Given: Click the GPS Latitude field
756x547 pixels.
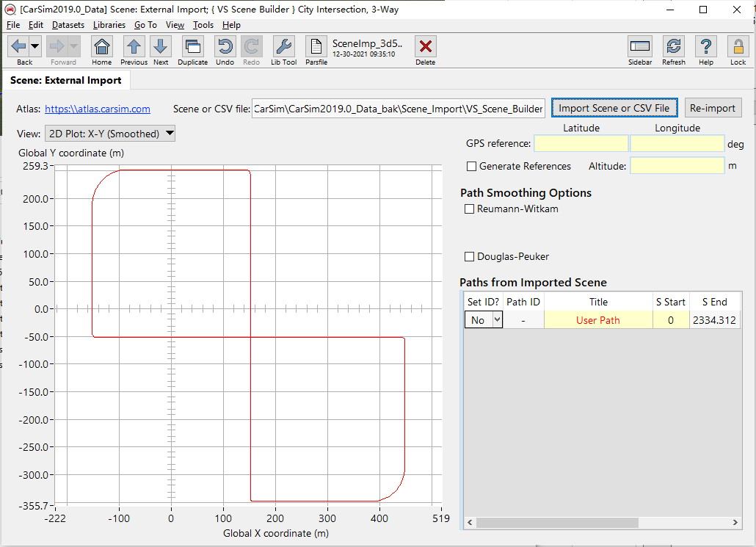Looking at the screenshot, I should (x=581, y=144).
